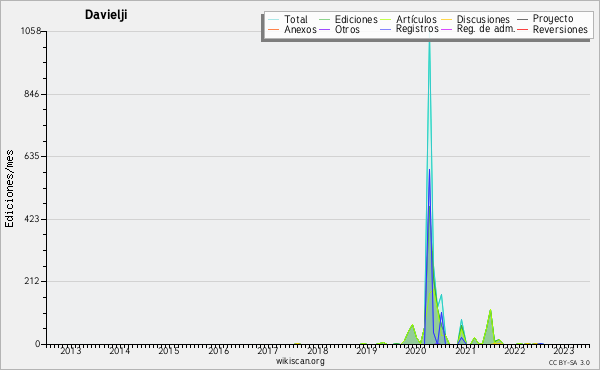Click the tallest cyan Total peak in 2020
Image resolution: width=600 pixels, height=370 pixels.
[429, 43]
